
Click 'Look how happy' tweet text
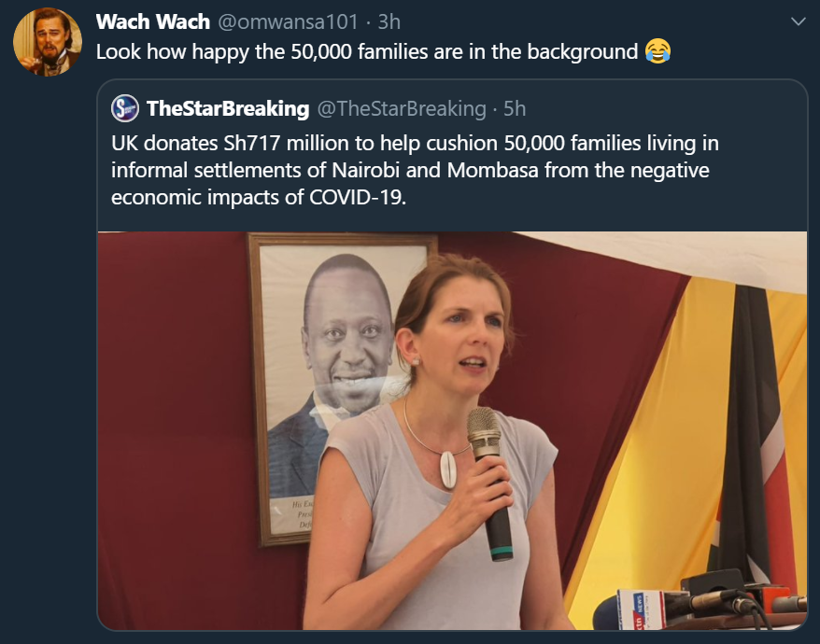[x=367, y=51]
